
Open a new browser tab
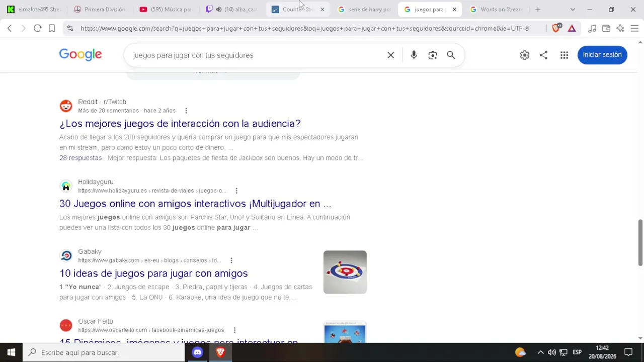(538, 10)
